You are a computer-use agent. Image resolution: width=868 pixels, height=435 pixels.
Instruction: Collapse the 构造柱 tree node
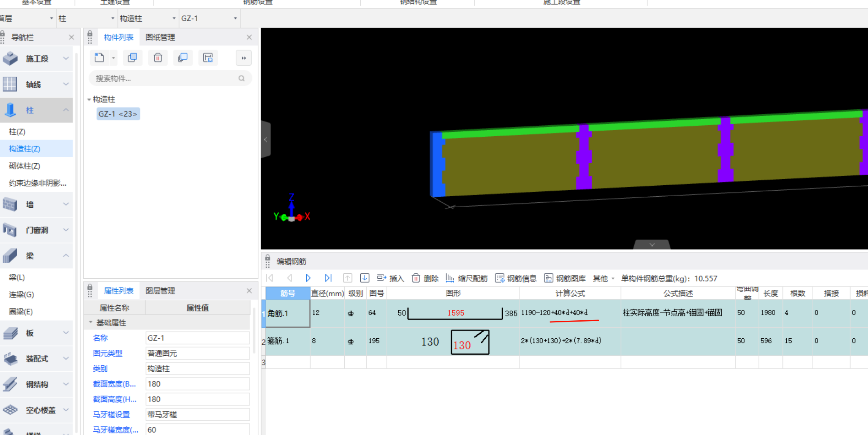(x=89, y=99)
